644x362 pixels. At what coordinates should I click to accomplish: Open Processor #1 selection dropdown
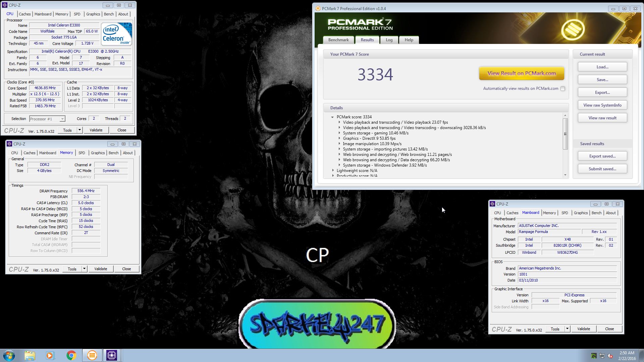[x=62, y=119]
